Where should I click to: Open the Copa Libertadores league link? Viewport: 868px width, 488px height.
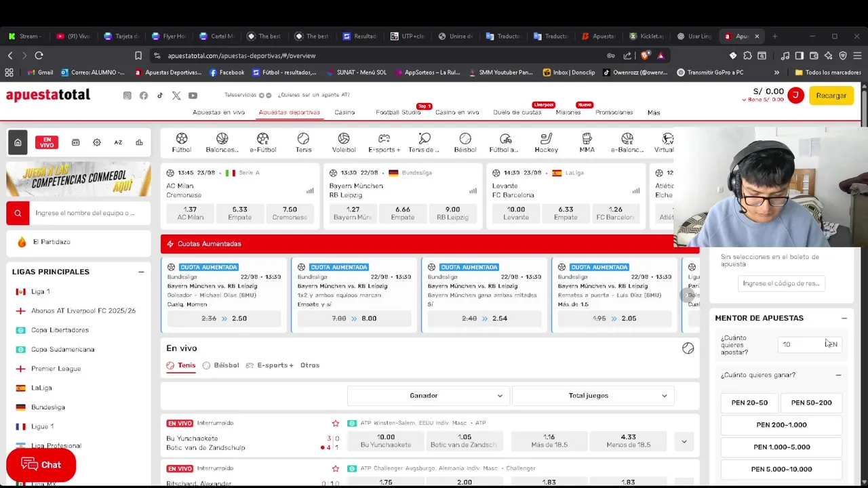click(x=60, y=330)
